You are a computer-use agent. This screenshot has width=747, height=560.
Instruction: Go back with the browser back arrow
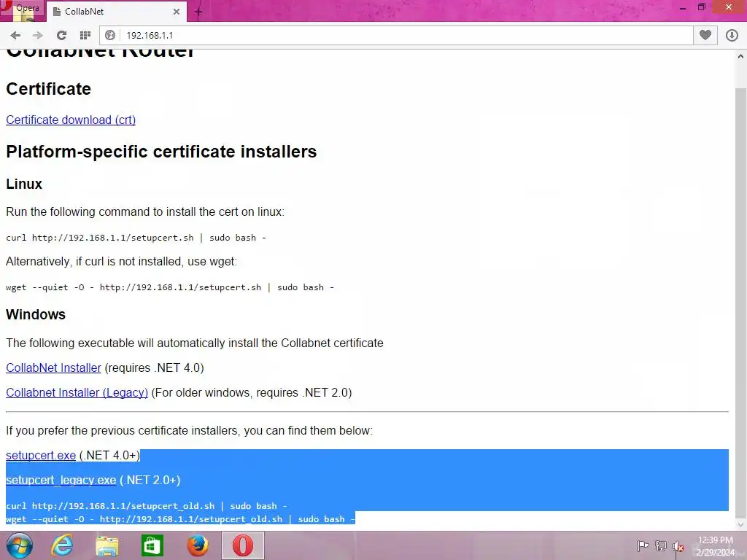15,35
